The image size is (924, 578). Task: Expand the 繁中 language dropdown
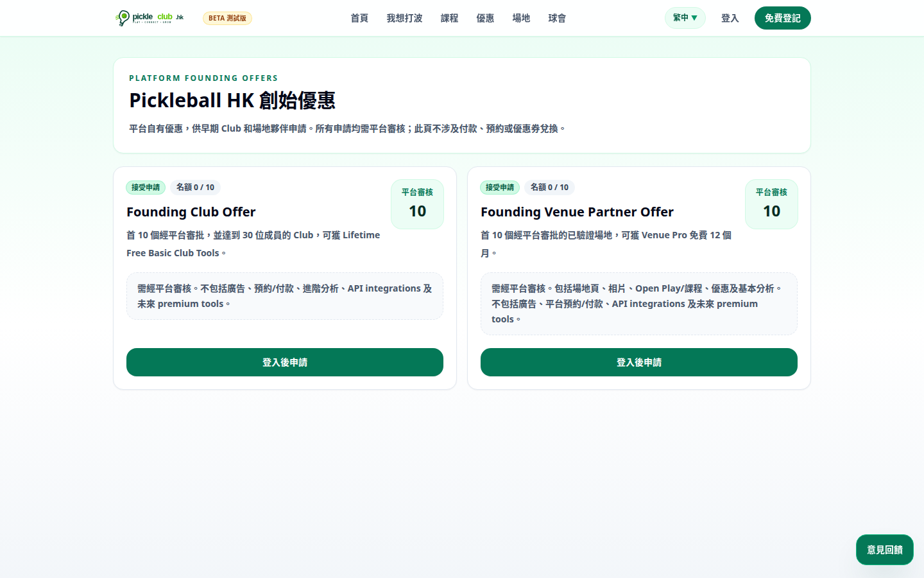coord(685,18)
